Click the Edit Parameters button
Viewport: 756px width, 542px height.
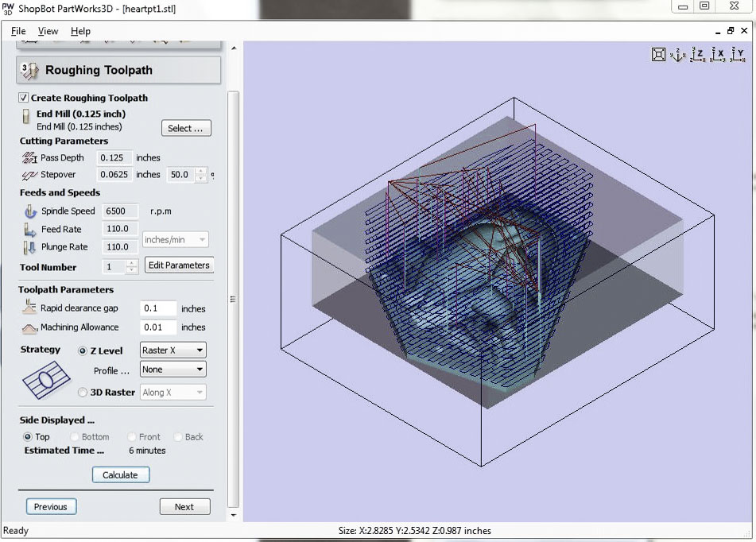179,265
